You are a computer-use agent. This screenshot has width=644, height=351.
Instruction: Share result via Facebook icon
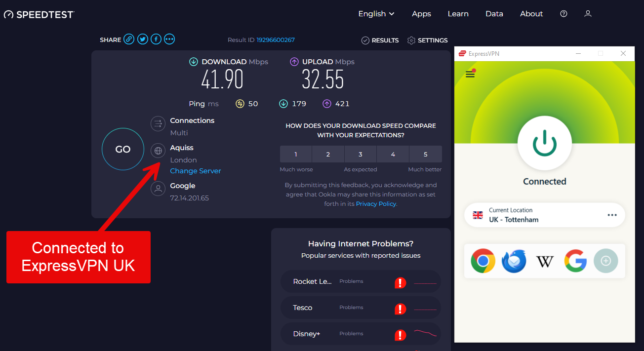[156, 39]
